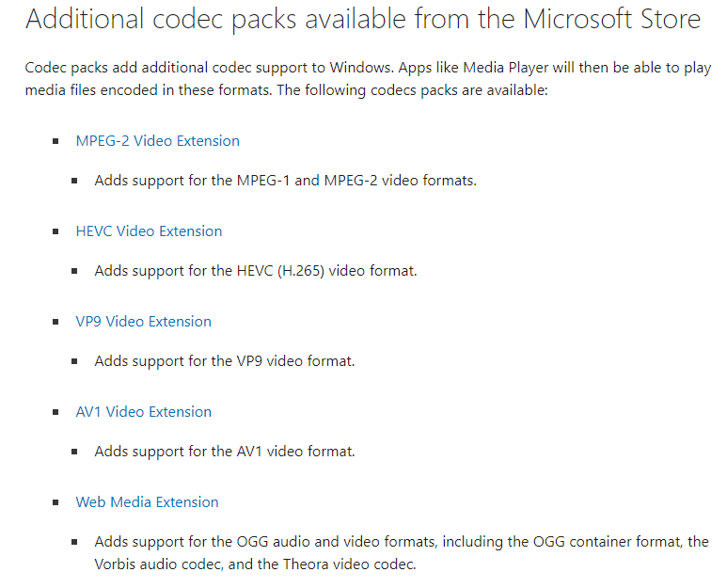The image size is (727, 588).
Task: Click the VP9 video format description text
Action: 225,361
